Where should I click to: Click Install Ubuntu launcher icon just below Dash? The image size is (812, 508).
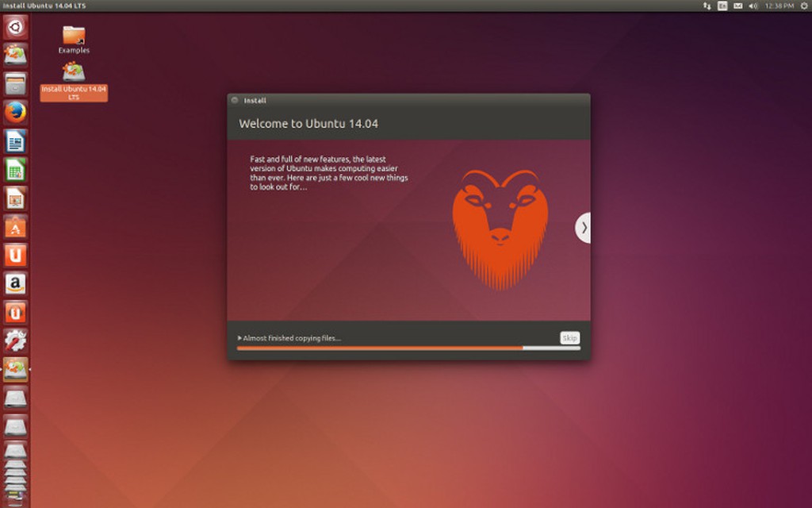click(15, 55)
